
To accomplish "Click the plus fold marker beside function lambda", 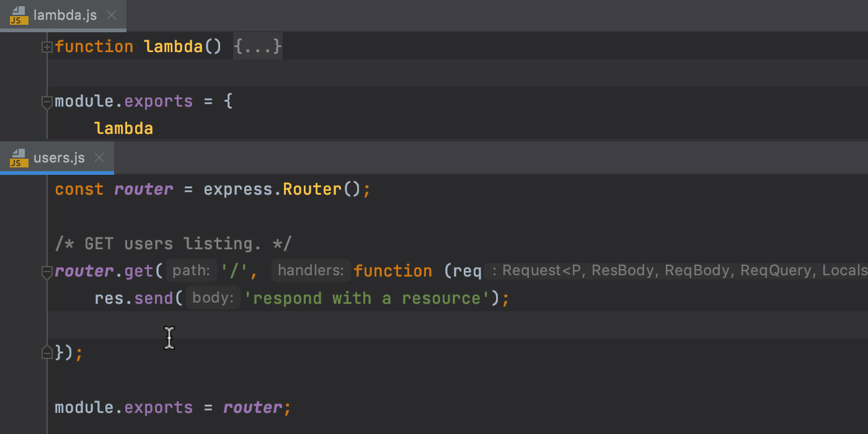I will click(x=46, y=46).
